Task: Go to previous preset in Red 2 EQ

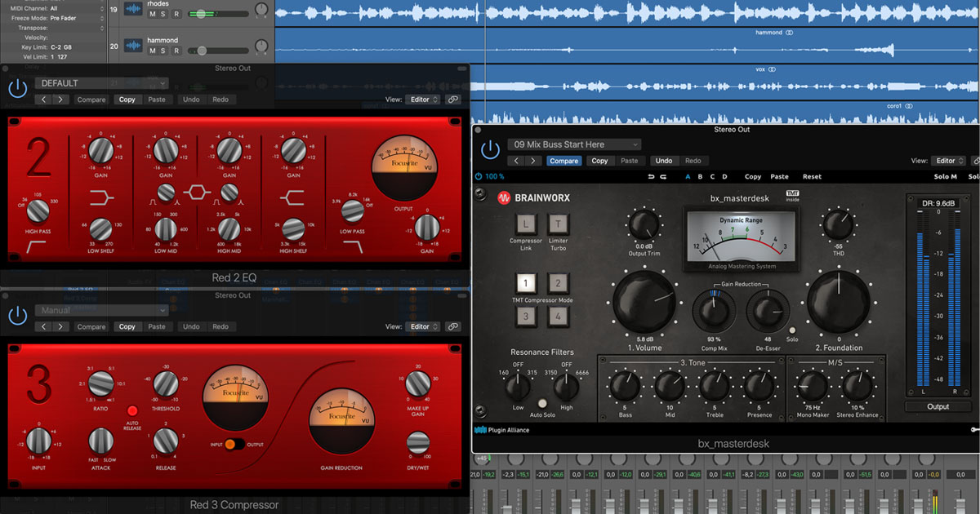Action: pyautogui.click(x=42, y=100)
